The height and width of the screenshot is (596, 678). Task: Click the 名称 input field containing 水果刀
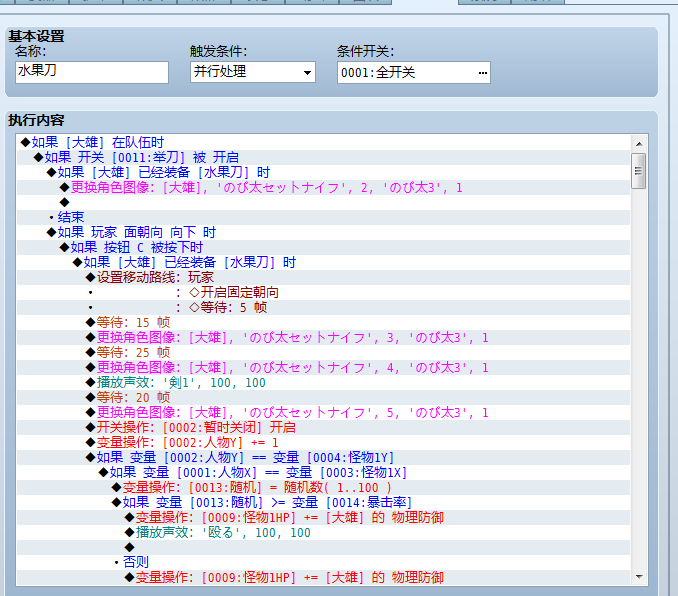click(92, 72)
